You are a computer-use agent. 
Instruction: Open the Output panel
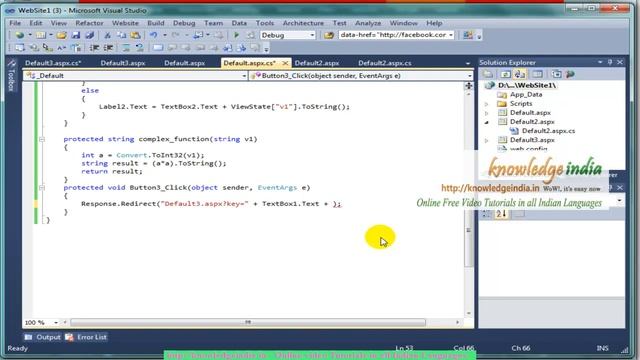click(x=42, y=337)
